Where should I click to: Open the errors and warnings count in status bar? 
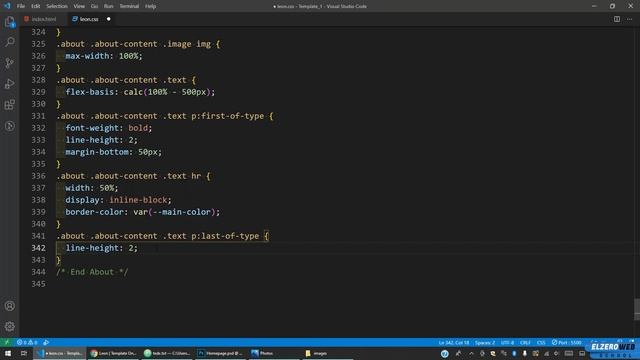point(27,342)
